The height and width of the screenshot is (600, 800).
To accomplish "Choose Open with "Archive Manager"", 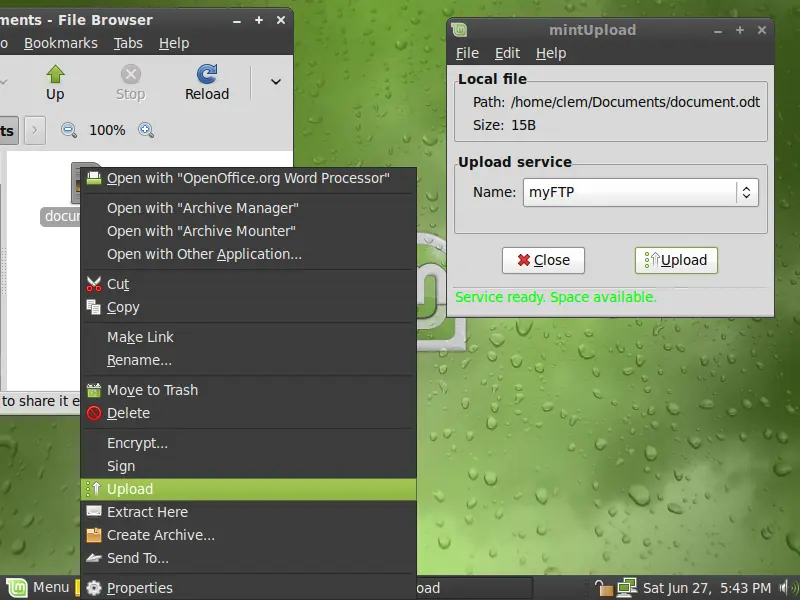I will [x=248, y=208].
